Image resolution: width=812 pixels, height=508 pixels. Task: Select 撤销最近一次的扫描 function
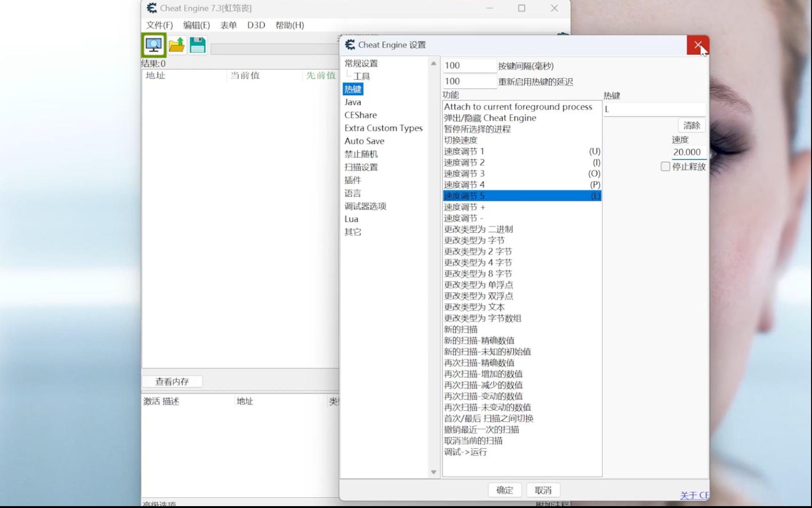[x=522, y=429]
